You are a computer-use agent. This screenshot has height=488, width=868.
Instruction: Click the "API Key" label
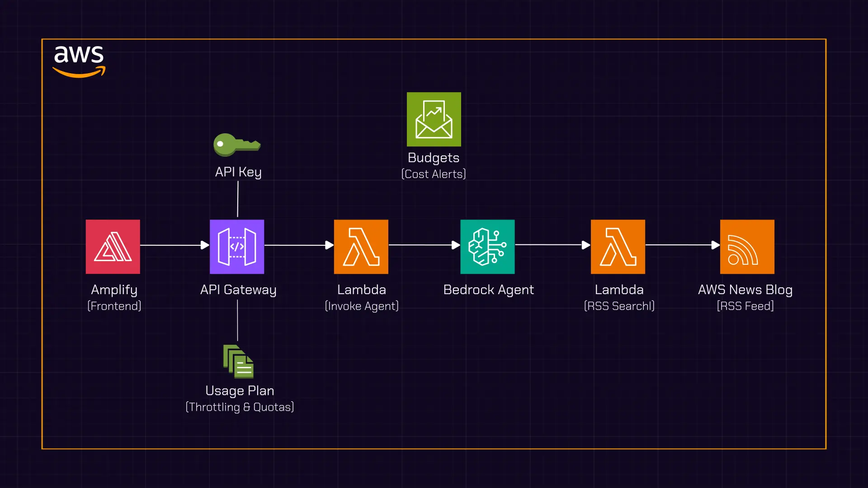[238, 172]
